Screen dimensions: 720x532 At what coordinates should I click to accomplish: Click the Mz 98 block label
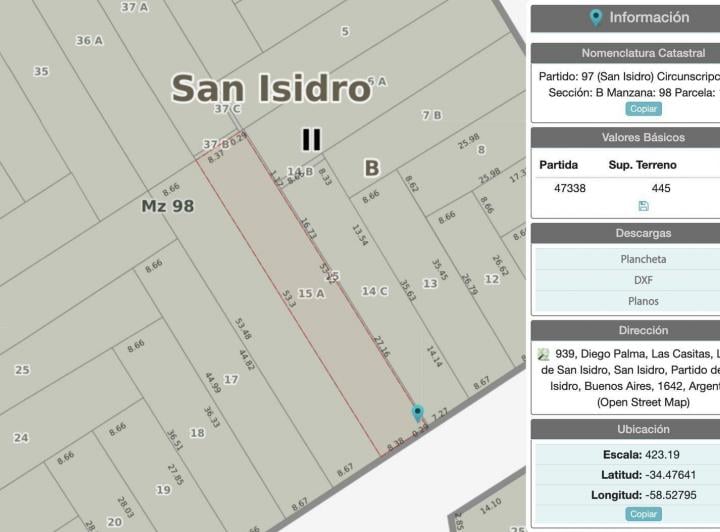click(x=168, y=206)
